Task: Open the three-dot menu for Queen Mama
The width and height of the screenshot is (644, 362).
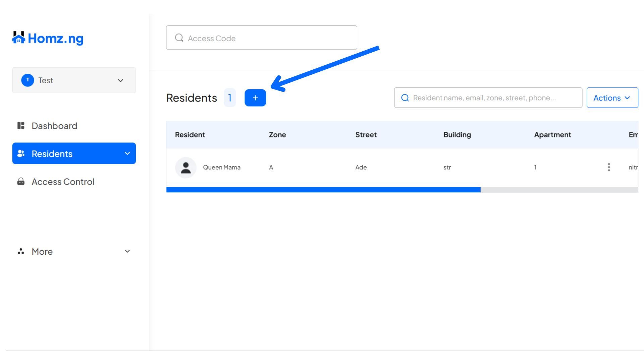Action: tap(609, 167)
